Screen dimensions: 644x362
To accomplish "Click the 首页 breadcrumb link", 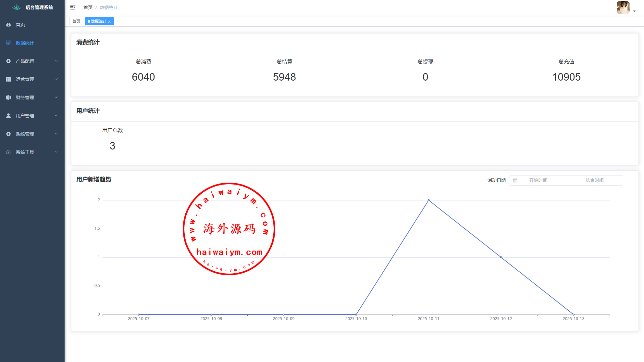I will pos(88,7).
